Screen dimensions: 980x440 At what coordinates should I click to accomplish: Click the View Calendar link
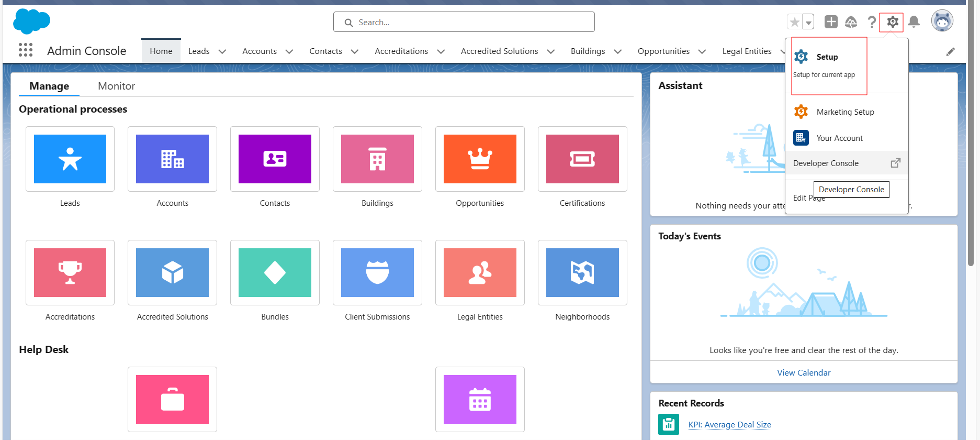[x=804, y=373]
